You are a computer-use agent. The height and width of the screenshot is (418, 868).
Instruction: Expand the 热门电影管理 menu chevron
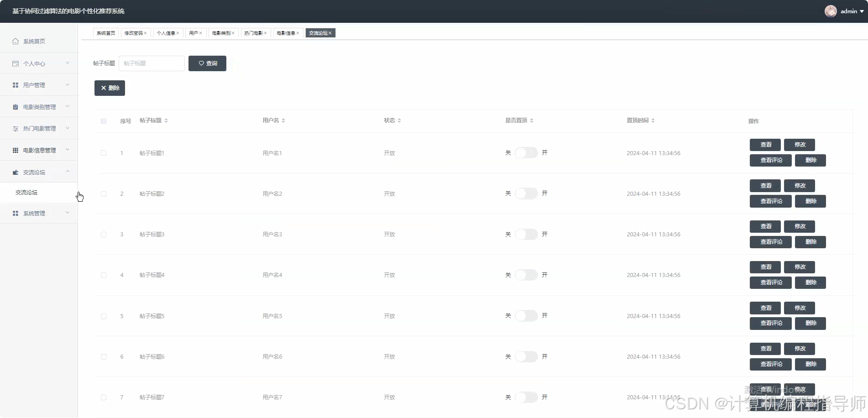pyautogui.click(x=68, y=128)
